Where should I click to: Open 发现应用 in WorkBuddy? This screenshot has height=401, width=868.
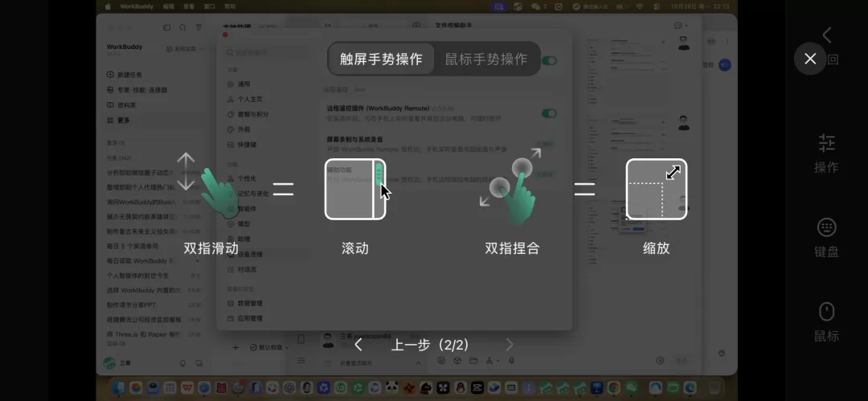(x=182, y=49)
